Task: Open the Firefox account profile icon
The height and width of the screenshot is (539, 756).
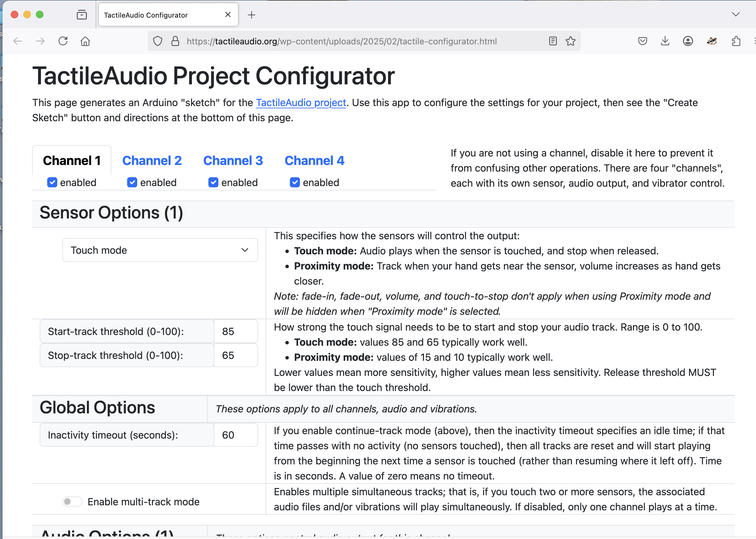Action: click(688, 41)
